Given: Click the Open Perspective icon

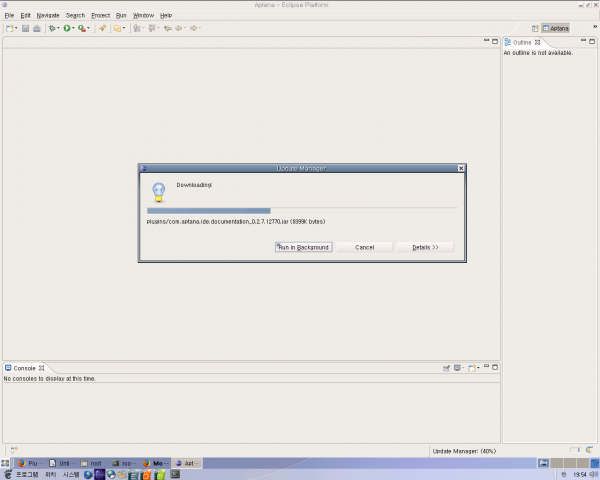Looking at the screenshot, I should [x=535, y=28].
